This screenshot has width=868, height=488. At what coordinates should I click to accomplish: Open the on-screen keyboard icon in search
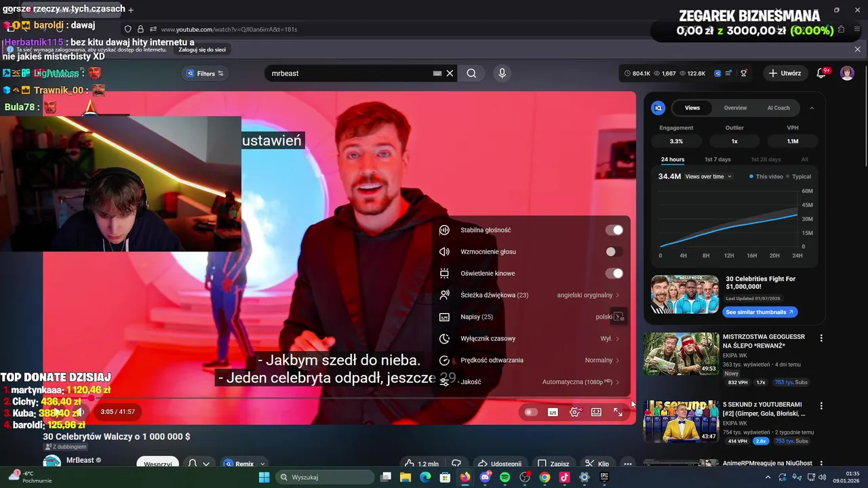pos(437,73)
